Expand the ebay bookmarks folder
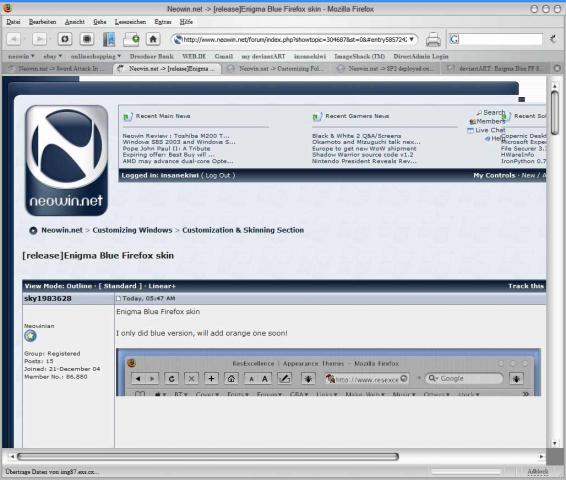 (x=53, y=56)
